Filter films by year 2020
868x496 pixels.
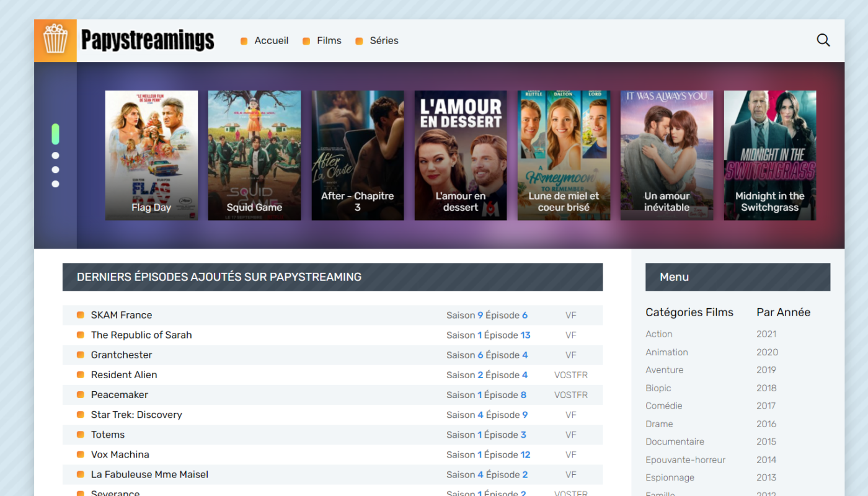click(x=768, y=352)
